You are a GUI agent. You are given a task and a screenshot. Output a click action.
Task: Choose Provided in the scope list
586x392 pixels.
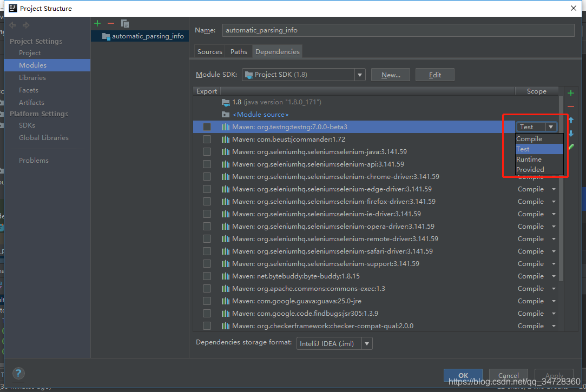pyautogui.click(x=539, y=169)
